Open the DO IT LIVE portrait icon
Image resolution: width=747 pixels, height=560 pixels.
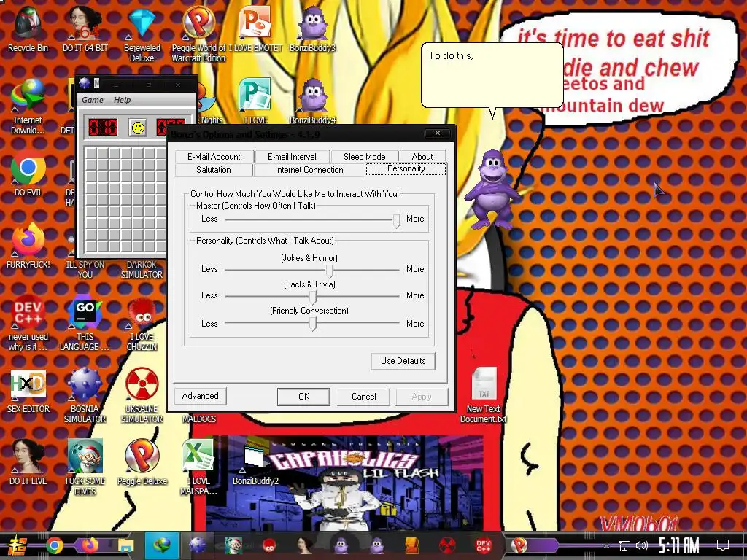point(28,462)
